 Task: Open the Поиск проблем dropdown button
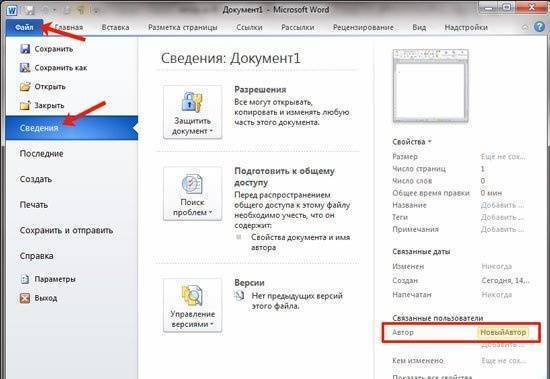[192, 194]
